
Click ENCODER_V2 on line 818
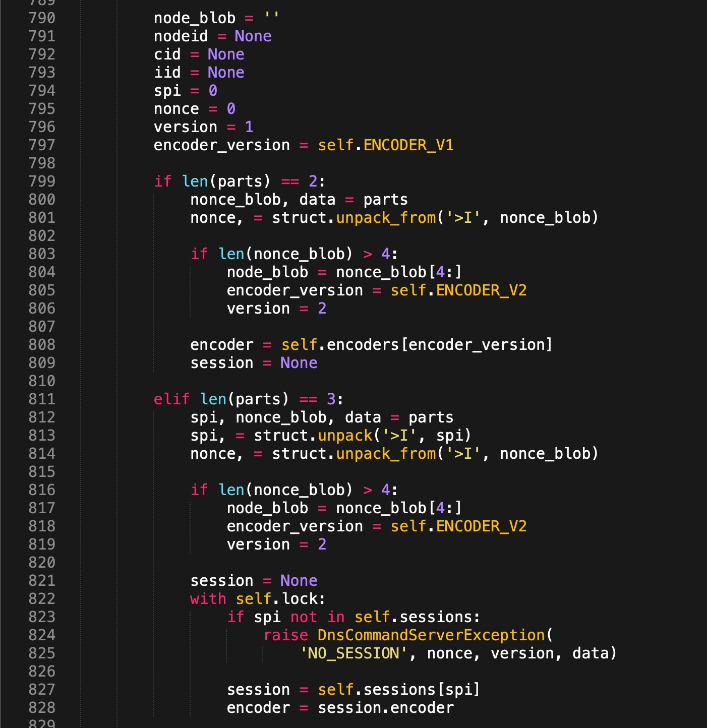481,526
